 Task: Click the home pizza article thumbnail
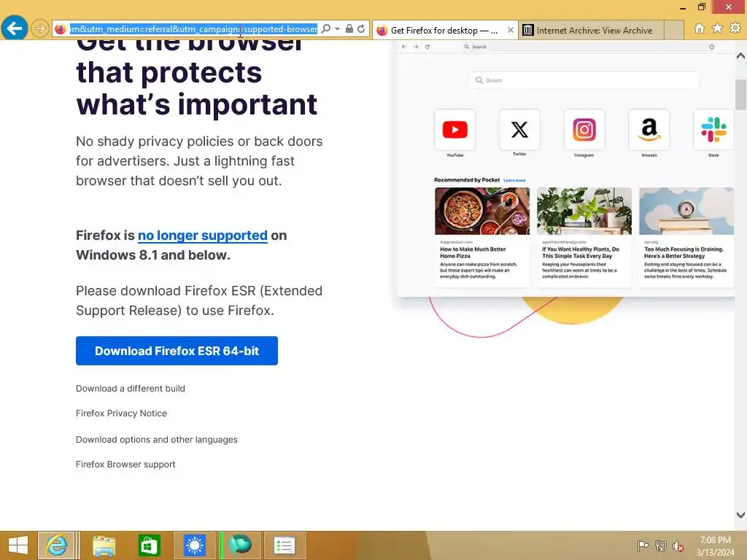tap(482, 211)
